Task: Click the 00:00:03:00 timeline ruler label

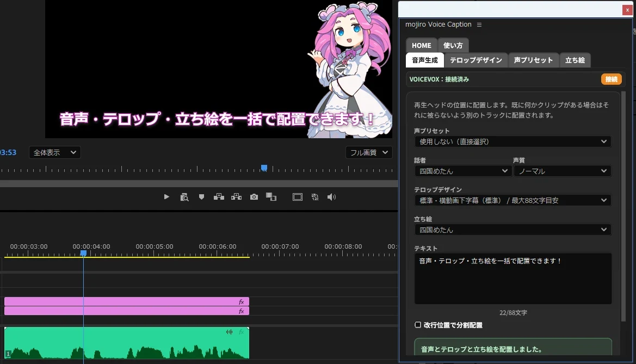Action: click(x=29, y=246)
